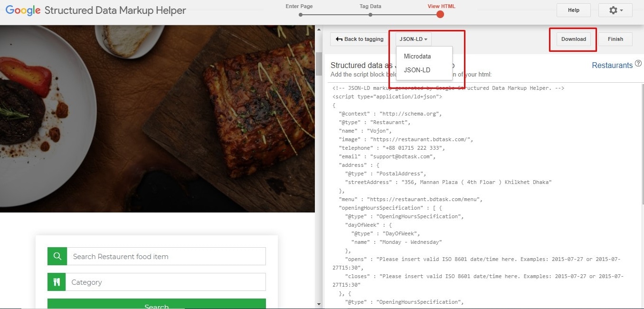Select Microdata from the format menu
Screen dimensions: 644x309
417,56
